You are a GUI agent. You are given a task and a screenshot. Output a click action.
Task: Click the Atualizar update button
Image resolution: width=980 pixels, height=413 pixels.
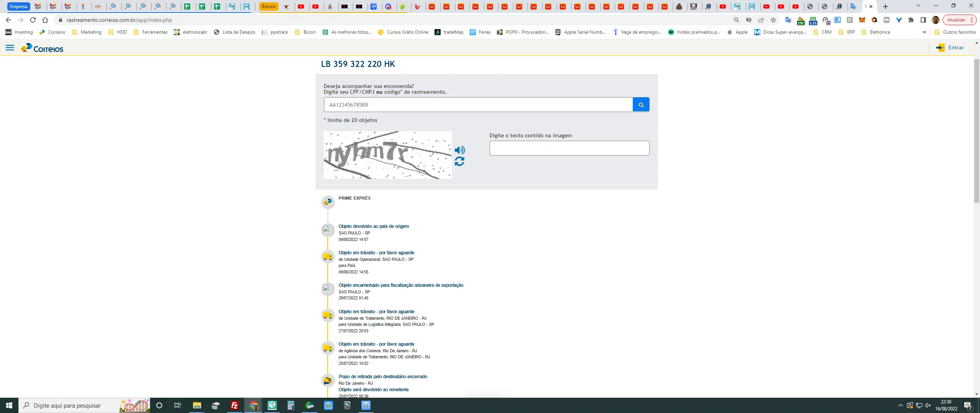pyautogui.click(x=956, y=20)
